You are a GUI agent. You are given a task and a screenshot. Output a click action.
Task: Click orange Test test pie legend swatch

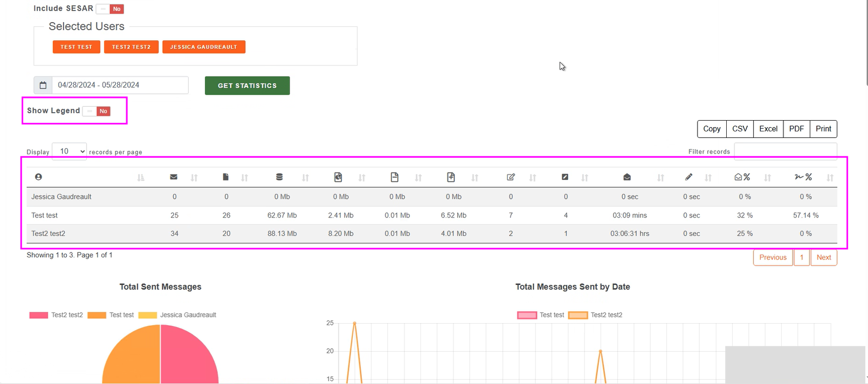pos(97,315)
